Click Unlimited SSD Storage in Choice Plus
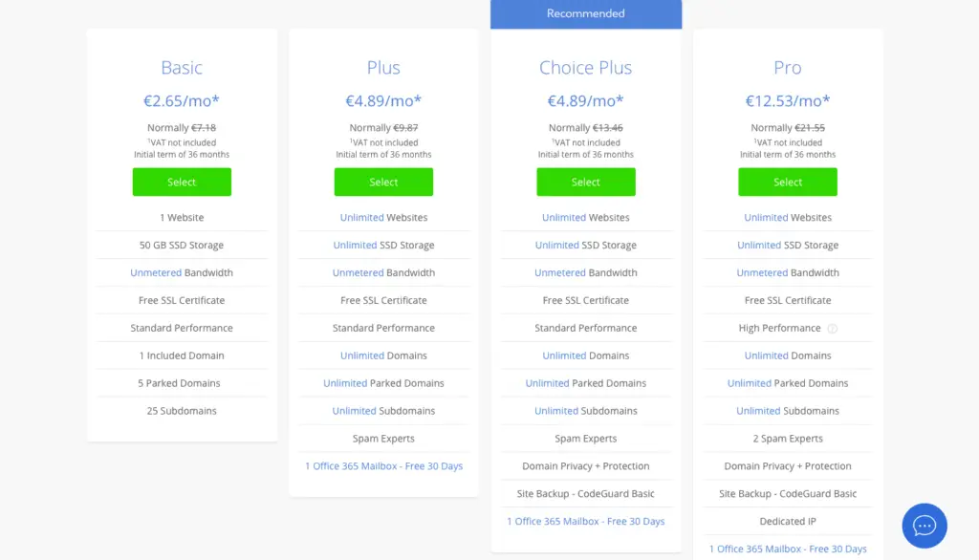 586,245
